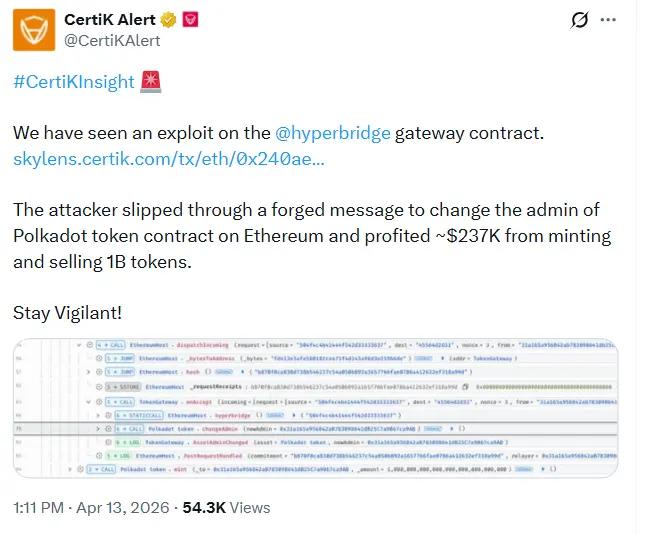Open the three-dot more options menu
This screenshot has height=534, width=645.
[x=608, y=21]
